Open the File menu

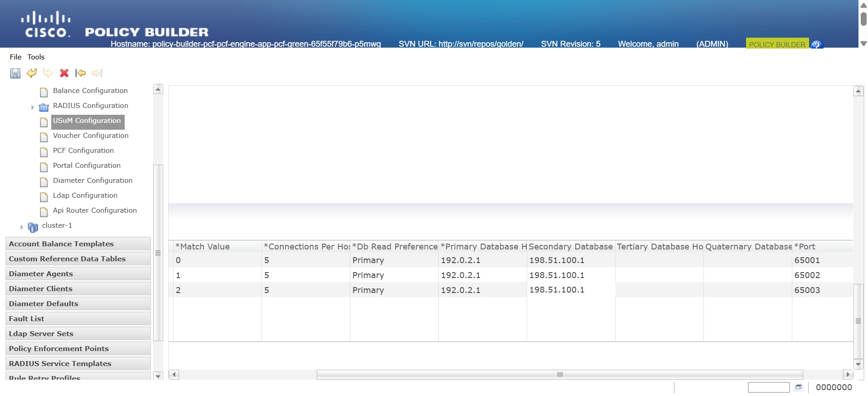(x=15, y=57)
